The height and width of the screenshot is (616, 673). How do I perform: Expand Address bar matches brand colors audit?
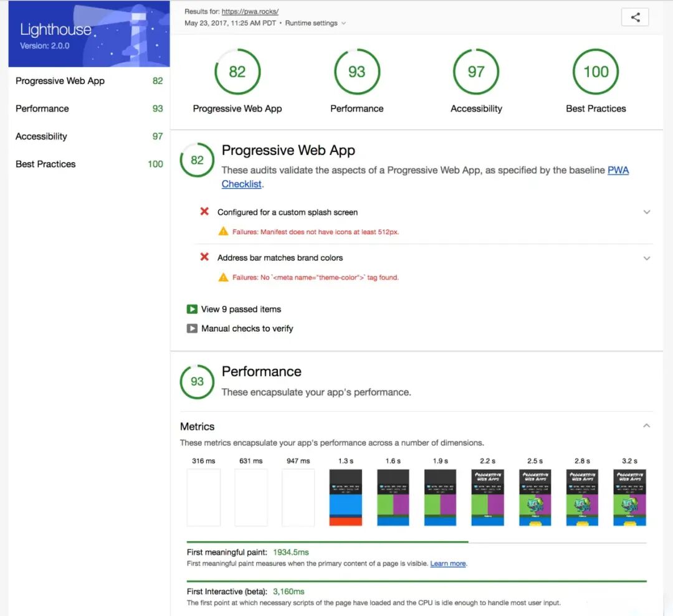click(646, 258)
